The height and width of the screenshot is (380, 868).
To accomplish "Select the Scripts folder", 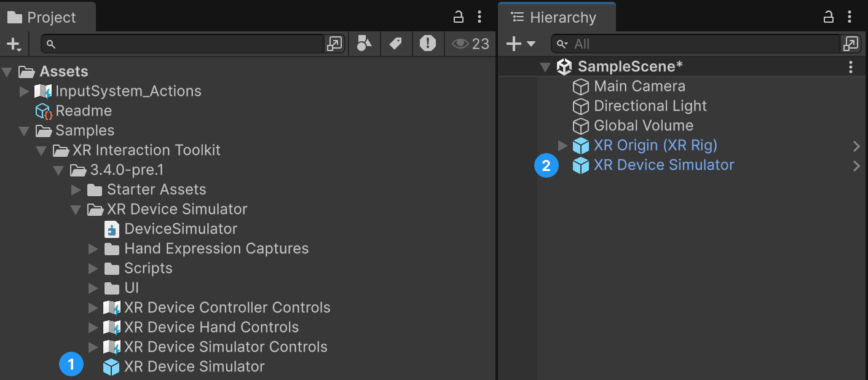I will point(148,268).
